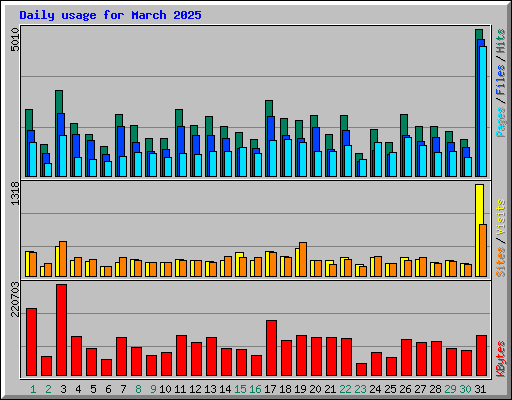The height and width of the screenshot is (400, 512).
Task: Click day 20 on the x-axis
Action: click(315, 389)
